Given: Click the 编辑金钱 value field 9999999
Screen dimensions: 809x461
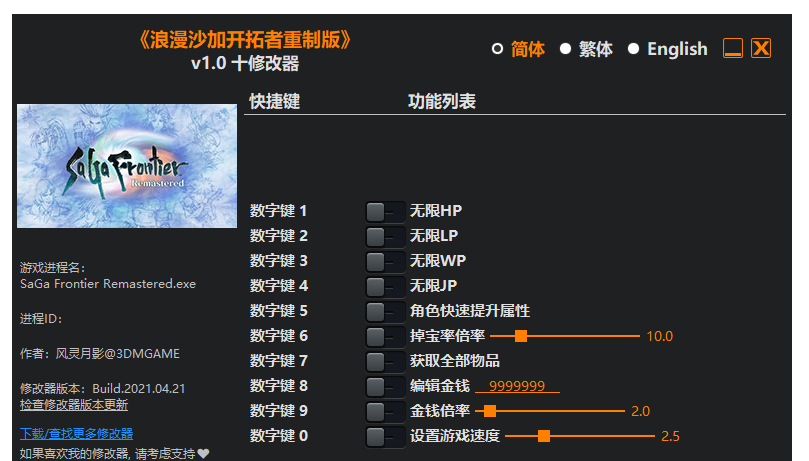Looking at the screenshot, I should click(517, 386).
